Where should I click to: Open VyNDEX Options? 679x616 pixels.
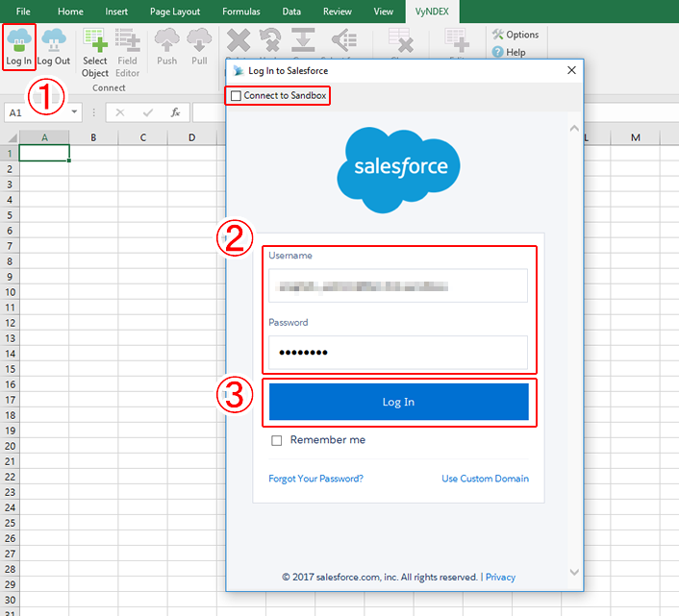point(516,35)
